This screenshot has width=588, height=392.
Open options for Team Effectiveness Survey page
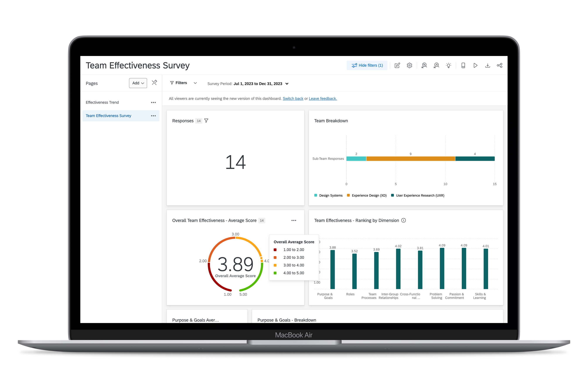pyautogui.click(x=153, y=116)
